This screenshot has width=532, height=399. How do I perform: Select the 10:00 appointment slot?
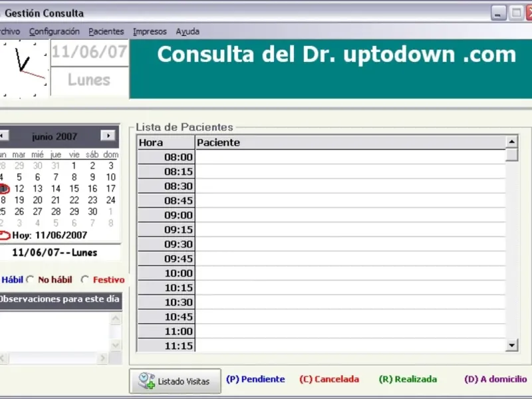click(166, 273)
